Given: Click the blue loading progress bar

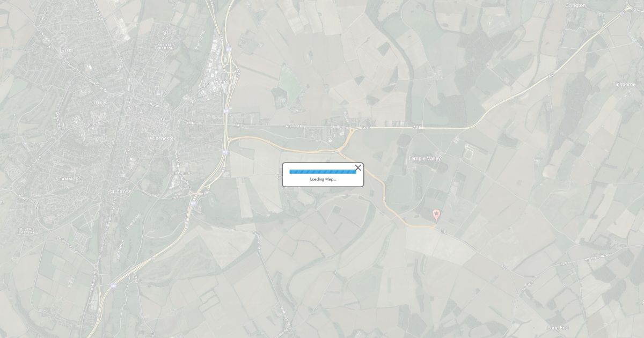Looking at the screenshot, I should click(x=323, y=172).
